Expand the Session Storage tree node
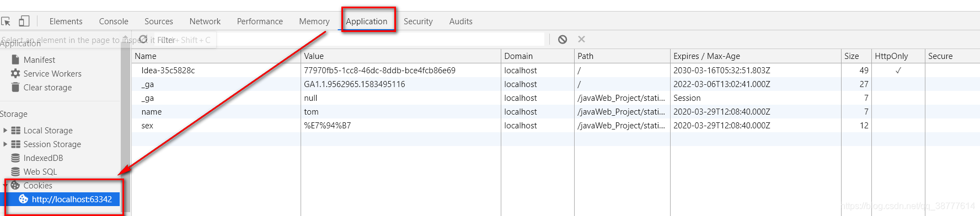This screenshot has width=980, height=216. tap(6, 144)
